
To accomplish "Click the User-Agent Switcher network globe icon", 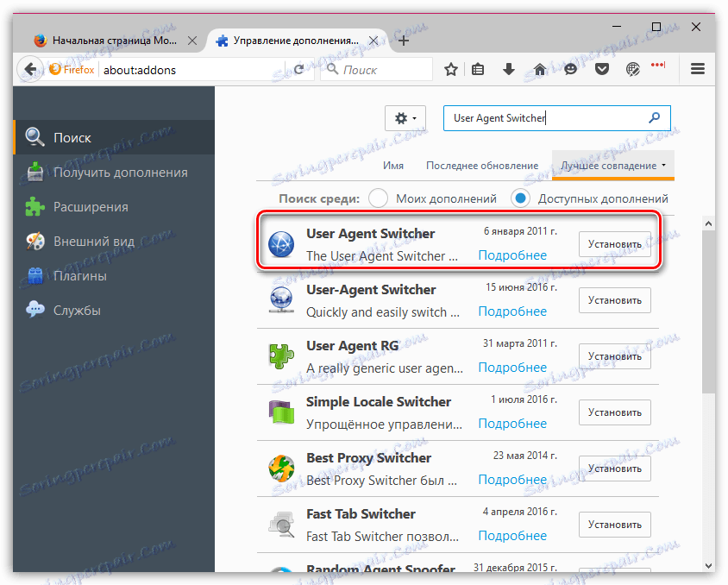I will [x=281, y=300].
